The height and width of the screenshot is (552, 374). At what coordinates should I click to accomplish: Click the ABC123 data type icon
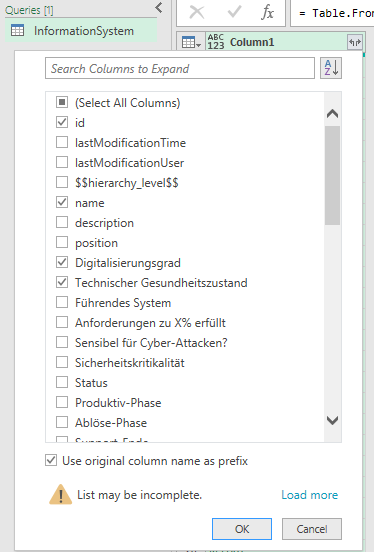216,42
